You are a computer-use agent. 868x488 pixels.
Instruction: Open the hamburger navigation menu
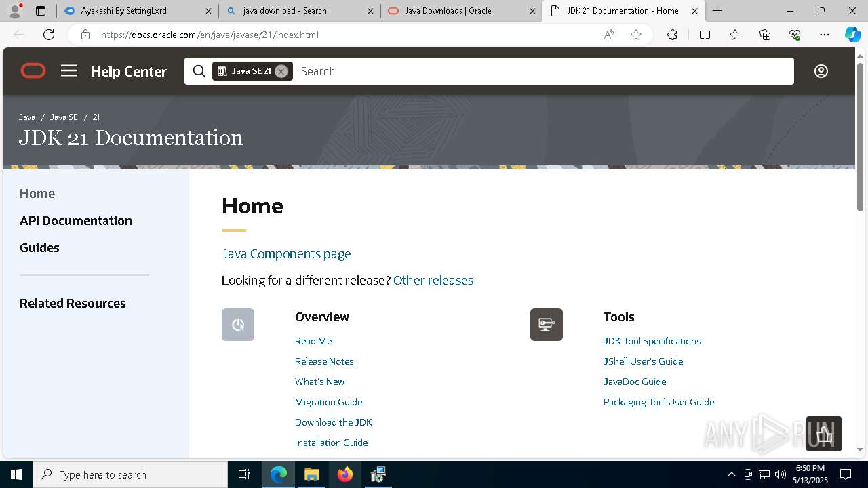click(69, 70)
